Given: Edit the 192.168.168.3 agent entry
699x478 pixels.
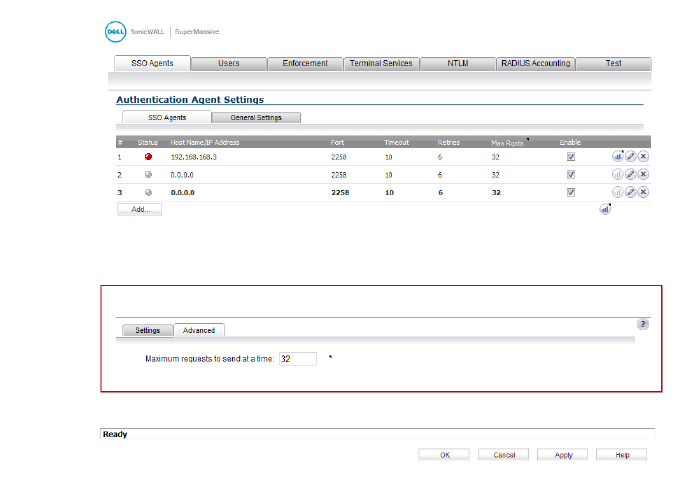Looking at the screenshot, I should (x=630, y=157).
